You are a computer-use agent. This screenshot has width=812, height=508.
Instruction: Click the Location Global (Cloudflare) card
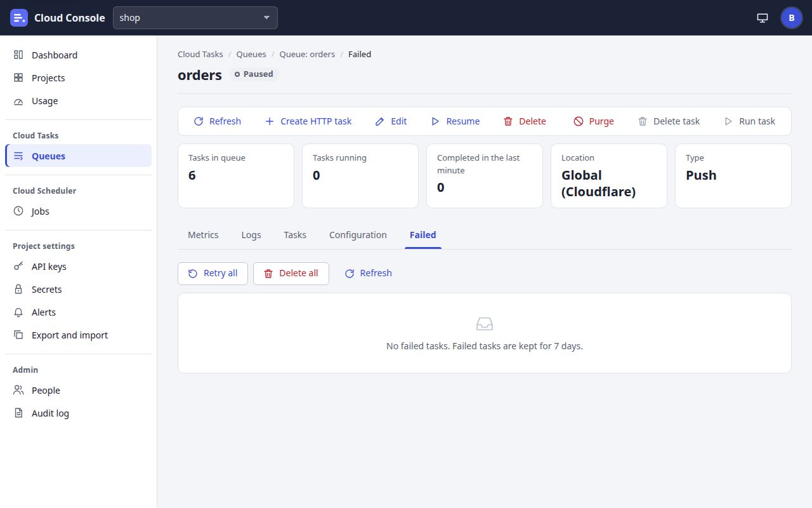pyautogui.click(x=609, y=176)
